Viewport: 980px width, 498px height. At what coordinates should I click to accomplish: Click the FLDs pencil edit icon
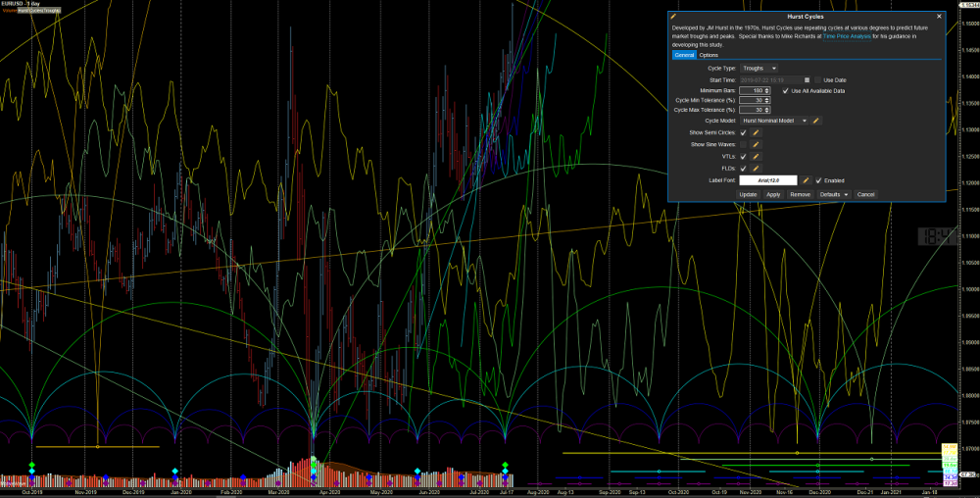point(756,169)
